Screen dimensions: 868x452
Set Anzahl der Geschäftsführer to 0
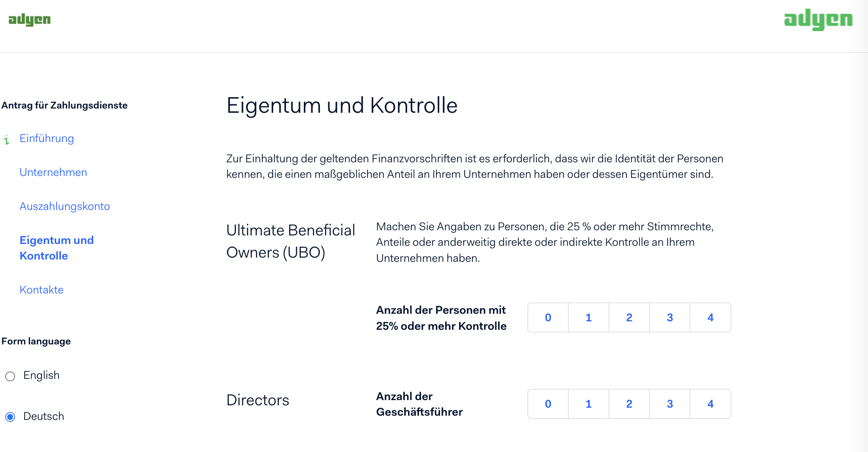pyautogui.click(x=548, y=404)
